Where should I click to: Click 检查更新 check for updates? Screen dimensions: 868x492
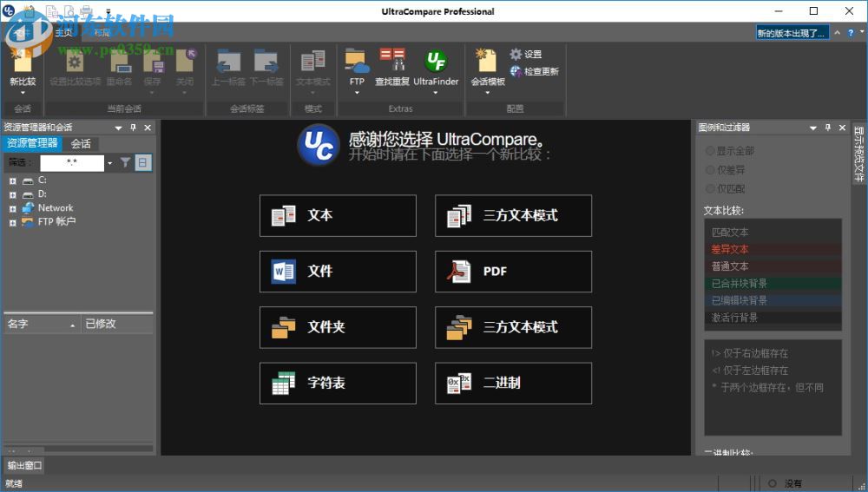tap(534, 71)
